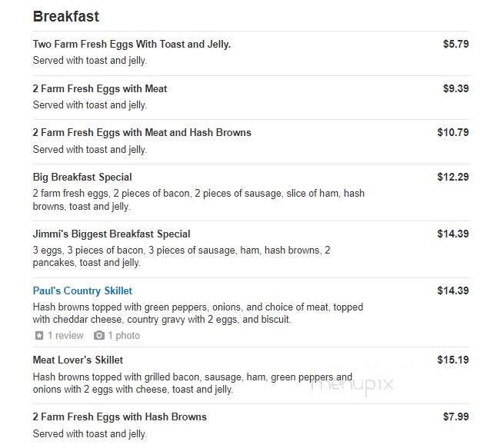490x448 pixels.
Task: Select Eggs with Meat and Hash Browns title
Action: click(142, 132)
